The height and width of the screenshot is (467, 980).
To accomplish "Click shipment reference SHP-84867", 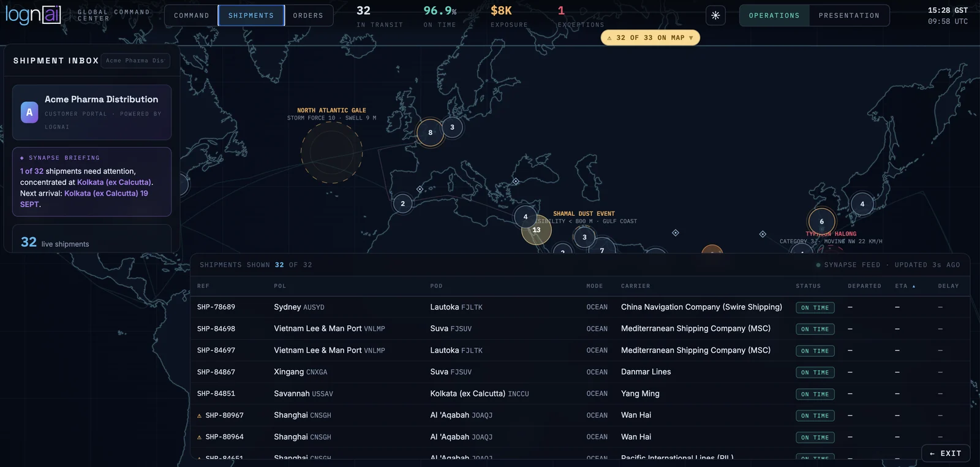I will (x=216, y=372).
